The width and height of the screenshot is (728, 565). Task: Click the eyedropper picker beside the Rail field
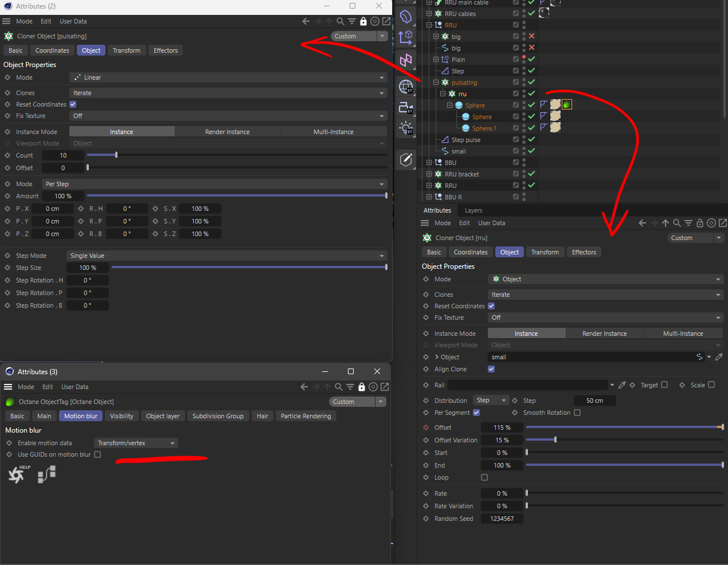pos(622,385)
